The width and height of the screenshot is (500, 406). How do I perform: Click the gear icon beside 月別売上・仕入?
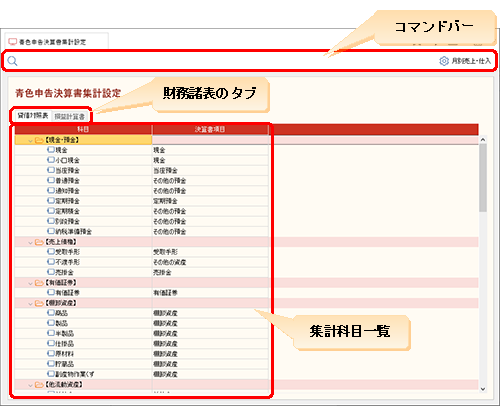tap(444, 61)
